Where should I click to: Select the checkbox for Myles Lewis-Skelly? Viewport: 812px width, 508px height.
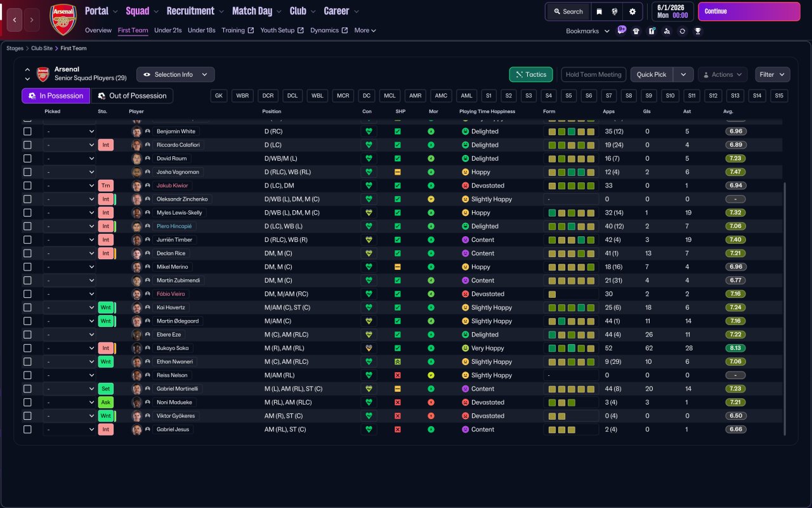pos(27,213)
